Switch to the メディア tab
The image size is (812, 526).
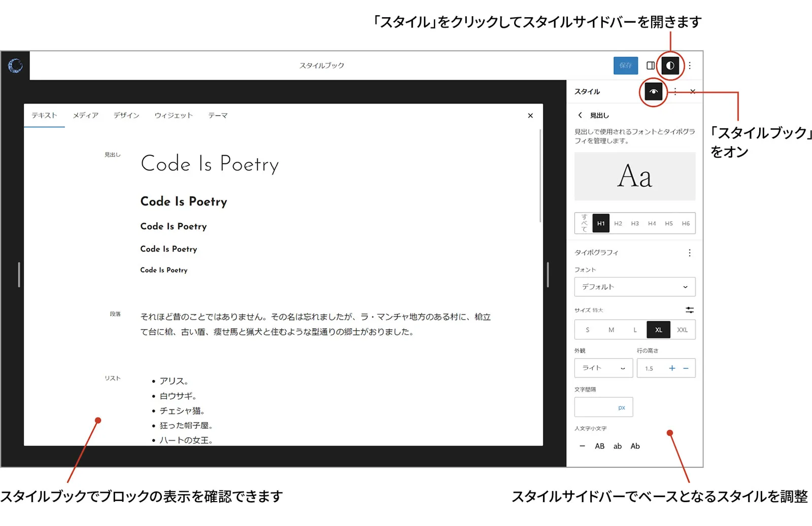click(x=85, y=115)
